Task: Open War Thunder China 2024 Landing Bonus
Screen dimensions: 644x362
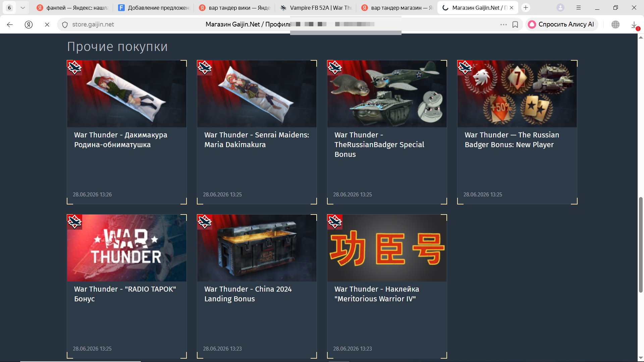Action: pyautogui.click(x=248, y=294)
